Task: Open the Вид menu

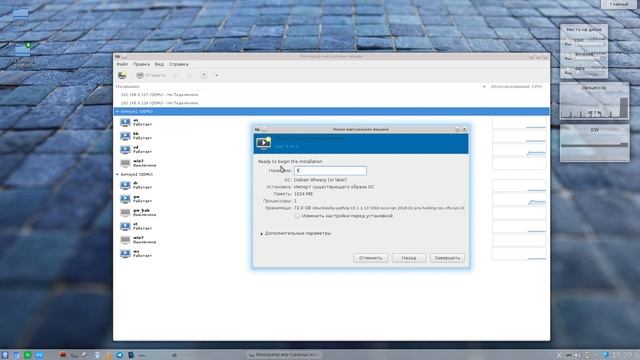Action: [159, 64]
